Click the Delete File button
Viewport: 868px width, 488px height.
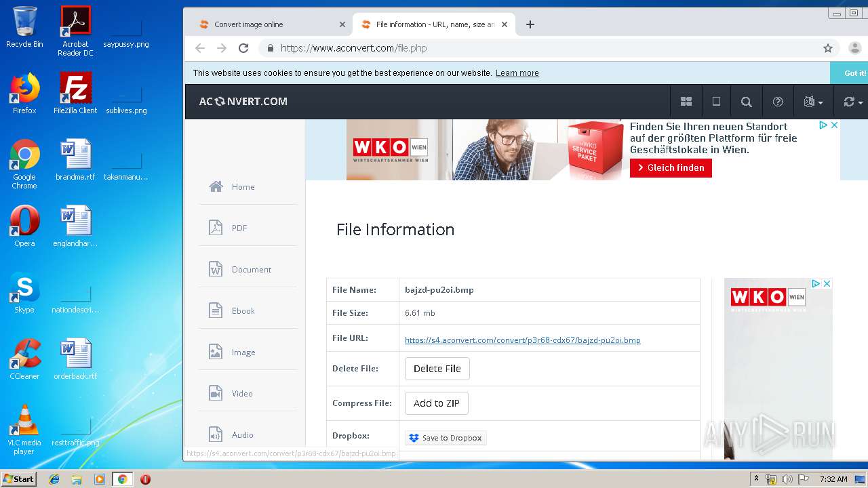coord(437,369)
